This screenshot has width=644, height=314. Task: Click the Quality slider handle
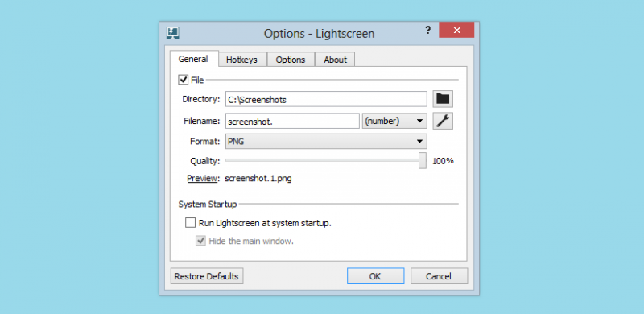pyautogui.click(x=422, y=161)
